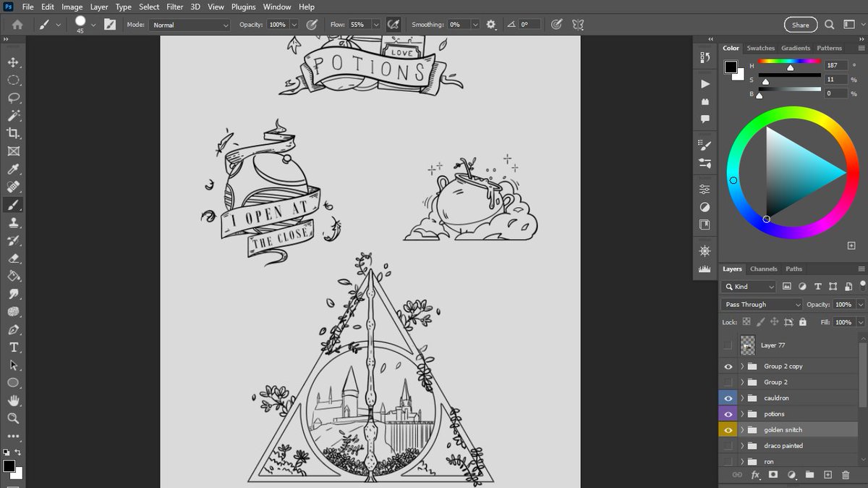Open the Plugins menu
Image resolution: width=868 pixels, height=488 pixels.
coord(244,7)
